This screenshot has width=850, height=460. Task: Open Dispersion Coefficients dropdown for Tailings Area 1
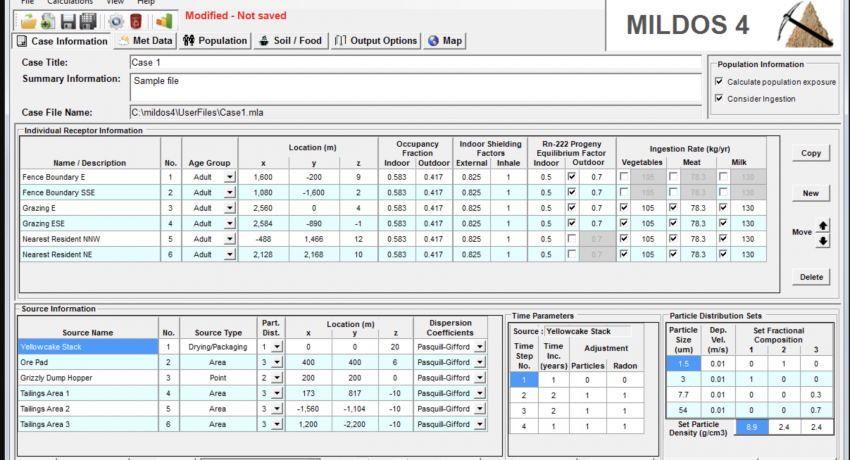pos(480,393)
